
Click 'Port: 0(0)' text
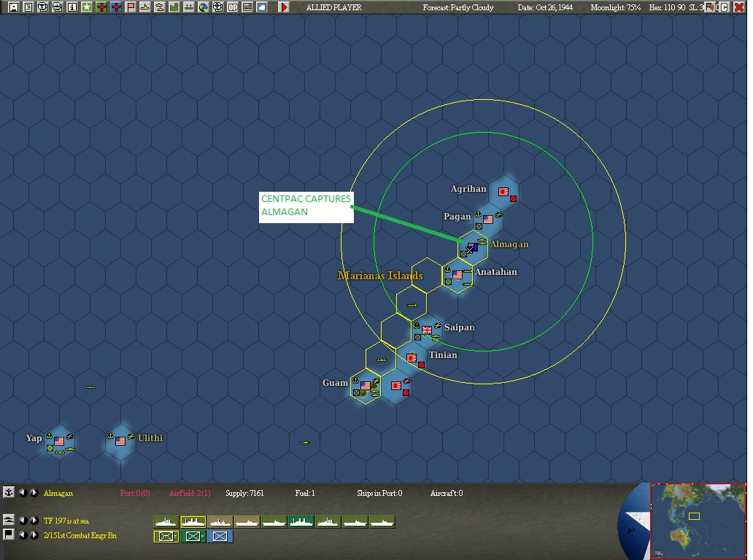pyautogui.click(x=135, y=494)
